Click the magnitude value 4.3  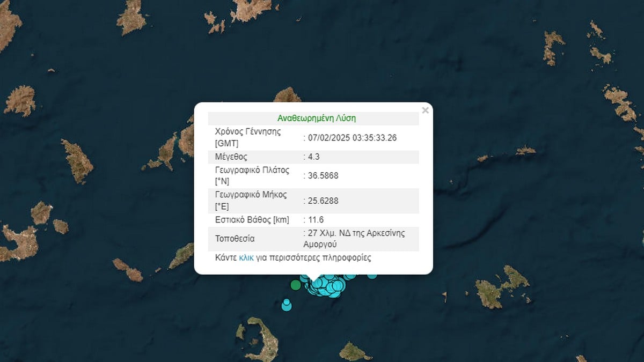[316, 157]
